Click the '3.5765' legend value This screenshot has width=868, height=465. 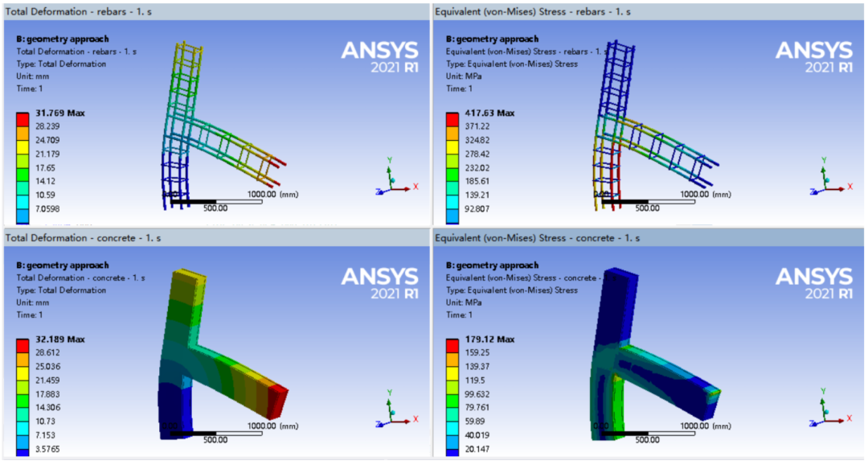point(47,449)
